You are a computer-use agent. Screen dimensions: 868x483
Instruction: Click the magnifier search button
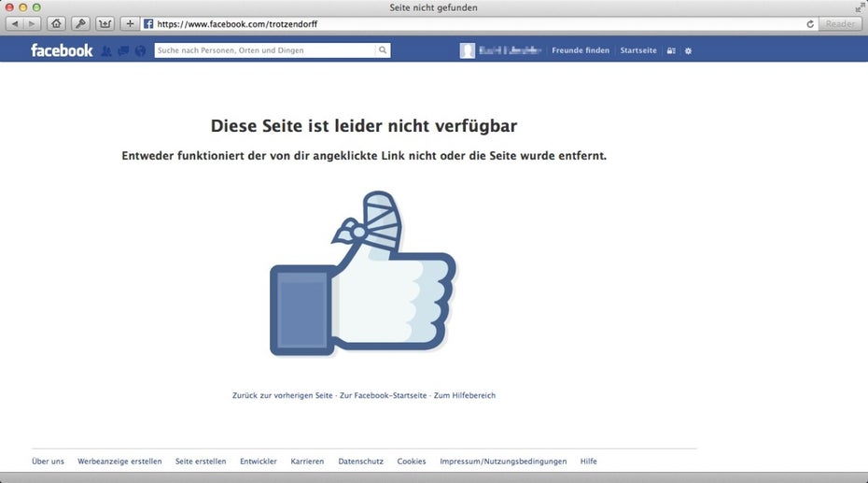[x=383, y=50]
